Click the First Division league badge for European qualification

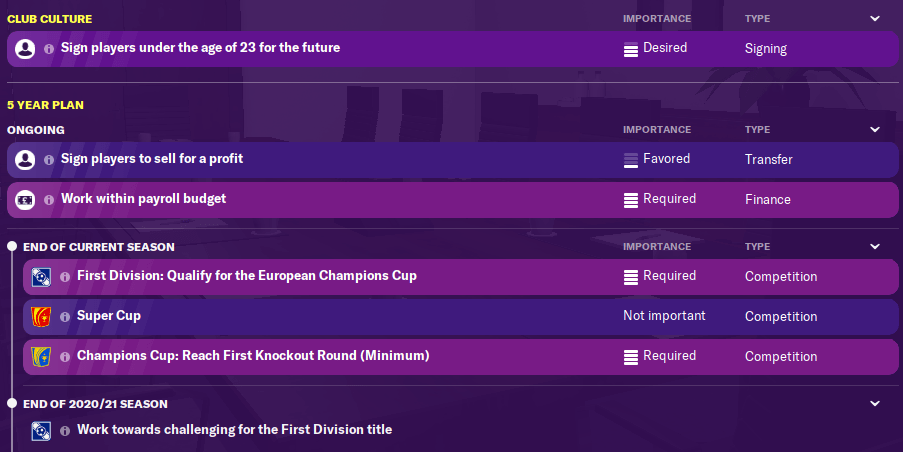click(41, 276)
